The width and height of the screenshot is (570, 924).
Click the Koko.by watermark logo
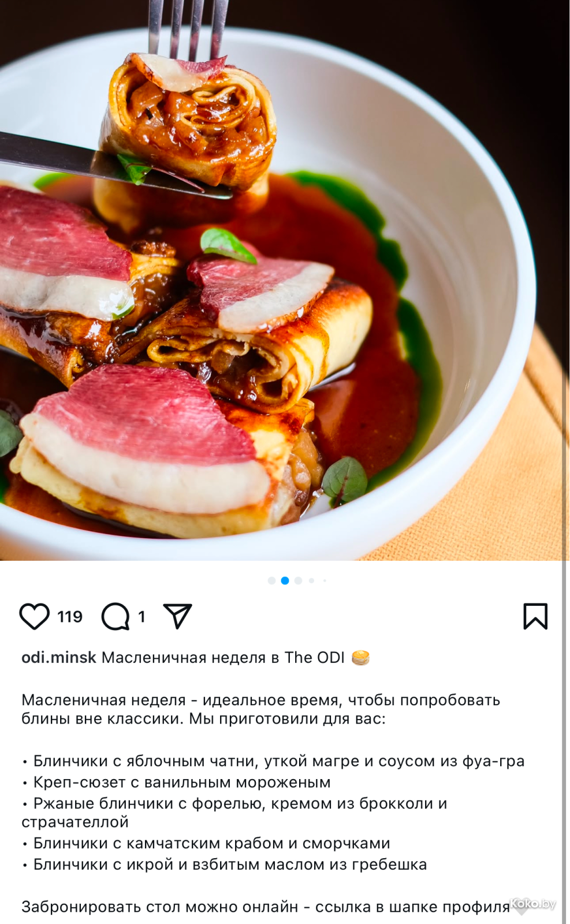pyautogui.click(x=533, y=904)
